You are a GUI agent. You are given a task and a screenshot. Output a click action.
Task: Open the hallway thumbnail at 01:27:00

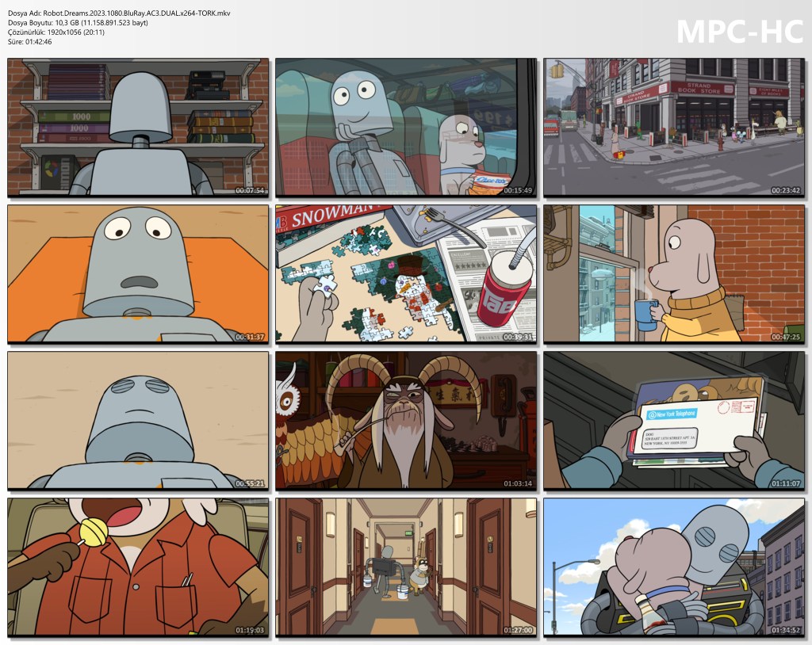(406, 567)
